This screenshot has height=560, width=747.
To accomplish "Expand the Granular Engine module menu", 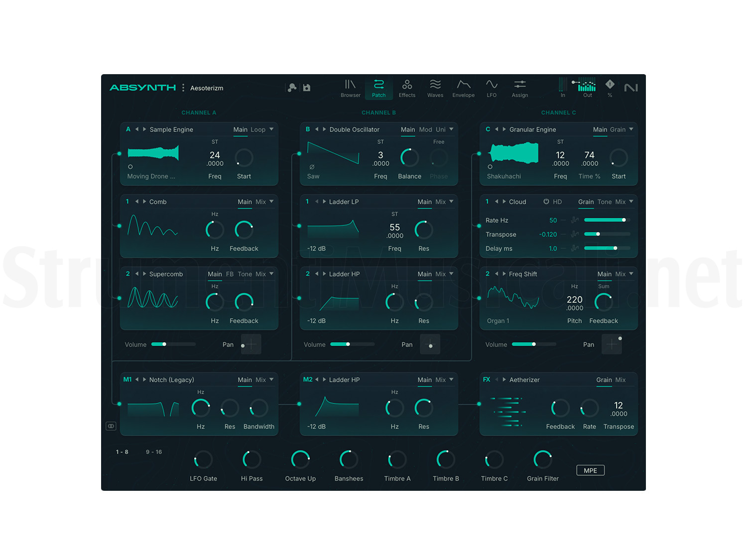I will click(631, 129).
